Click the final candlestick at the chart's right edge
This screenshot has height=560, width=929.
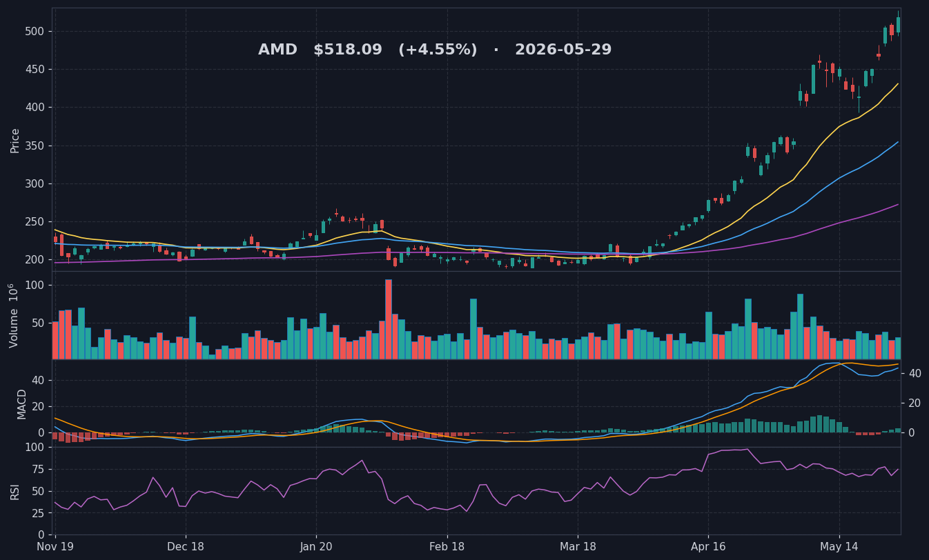coord(898,25)
